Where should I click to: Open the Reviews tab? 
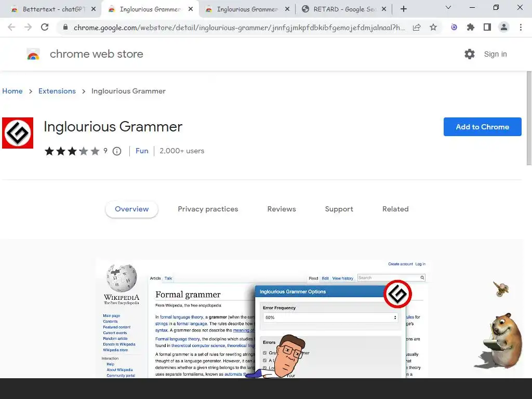pos(282,209)
